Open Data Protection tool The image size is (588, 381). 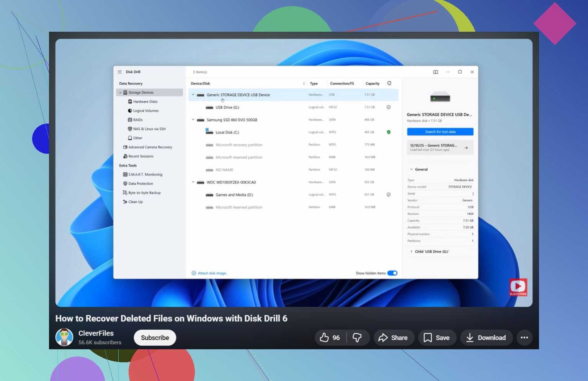tap(140, 184)
